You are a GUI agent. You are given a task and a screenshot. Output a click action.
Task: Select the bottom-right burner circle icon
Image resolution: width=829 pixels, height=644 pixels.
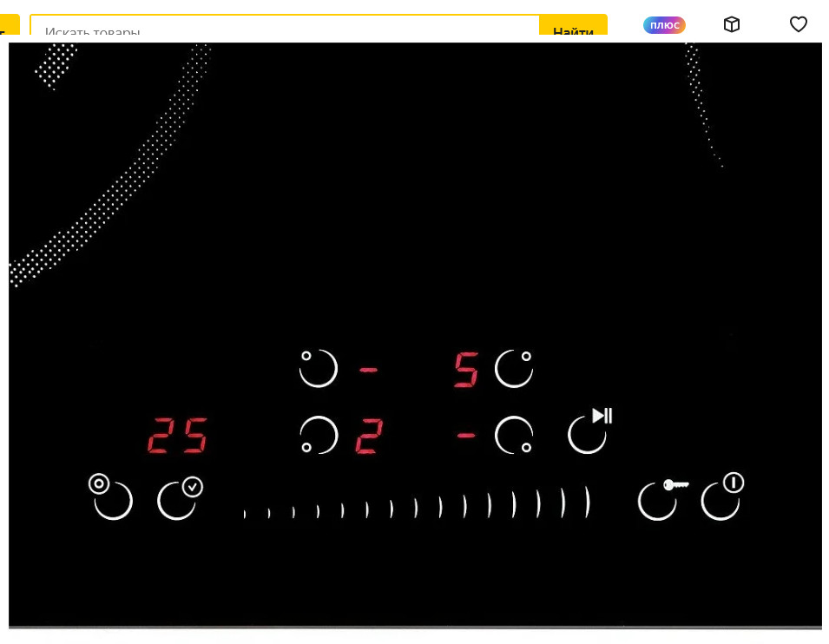tap(514, 435)
